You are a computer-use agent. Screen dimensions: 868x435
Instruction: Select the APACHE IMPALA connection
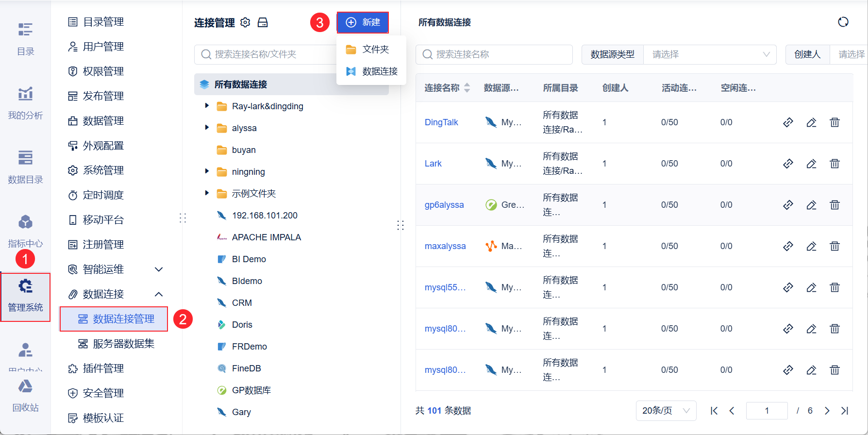tap(266, 237)
